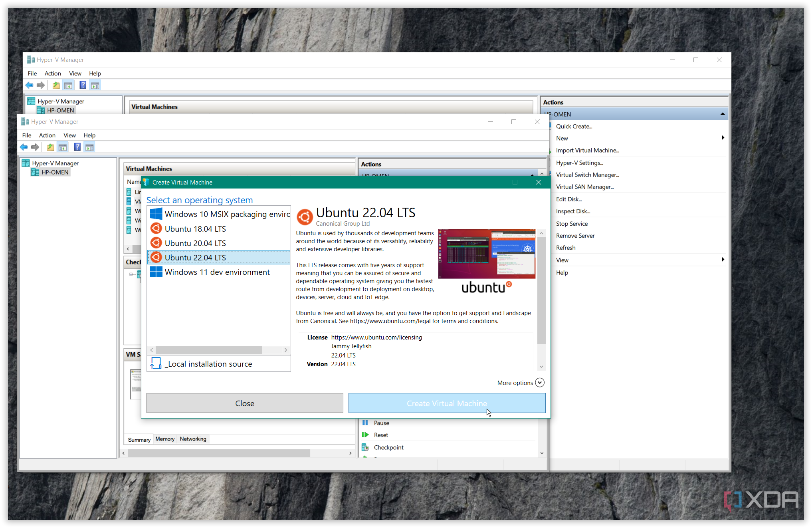Open Action menu in front Hyper-V Manager
Screen dimensions: 812x528
pyautogui.click(x=47, y=135)
